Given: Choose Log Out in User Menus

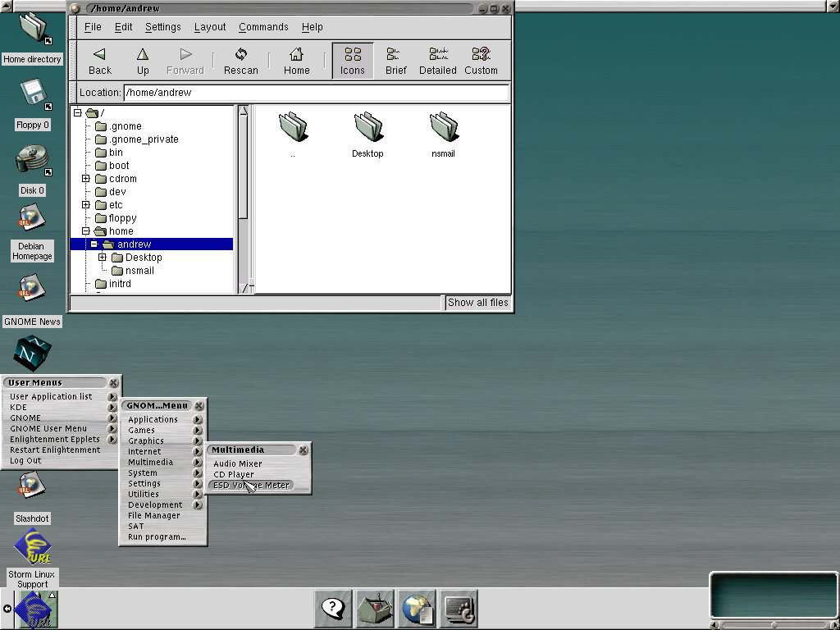Looking at the screenshot, I should (x=25, y=460).
